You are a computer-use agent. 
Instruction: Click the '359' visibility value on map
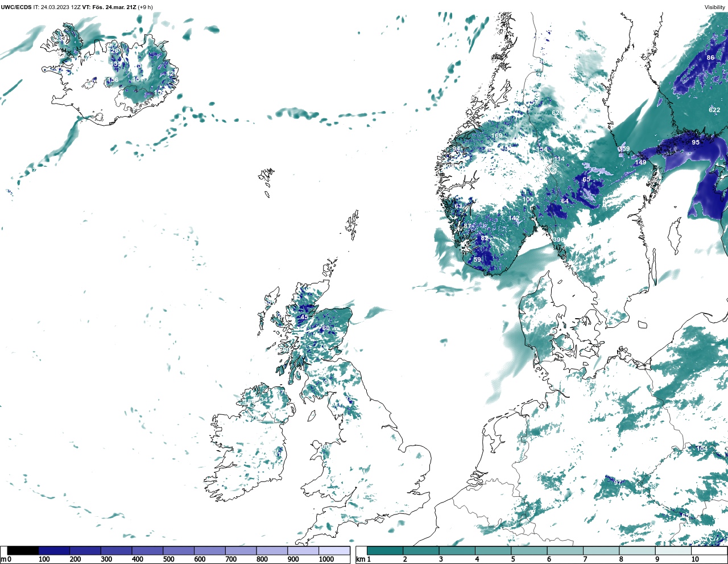pos(624,149)
